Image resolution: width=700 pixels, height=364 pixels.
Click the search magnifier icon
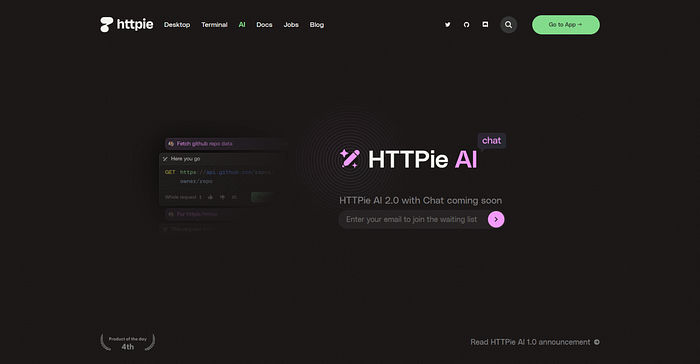pos(508,25)
